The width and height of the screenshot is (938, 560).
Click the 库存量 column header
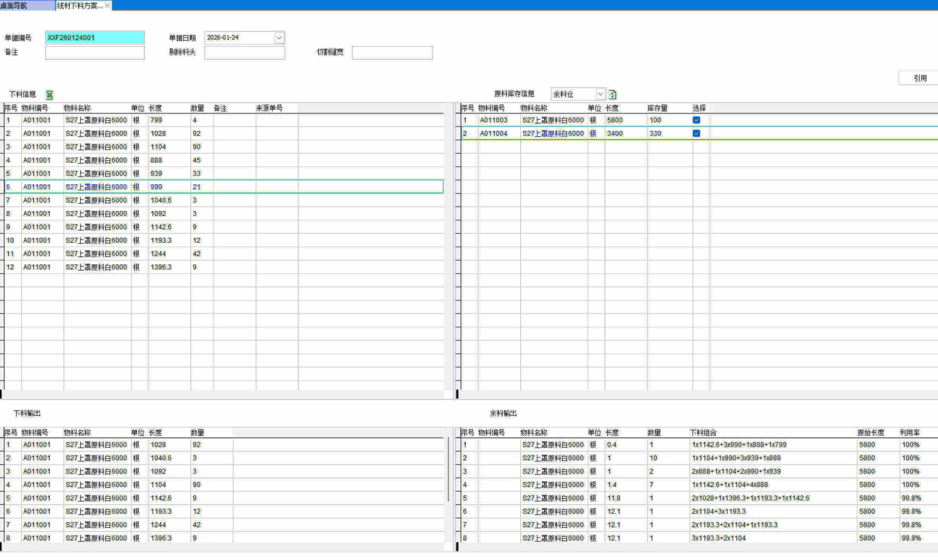[657, 108]
